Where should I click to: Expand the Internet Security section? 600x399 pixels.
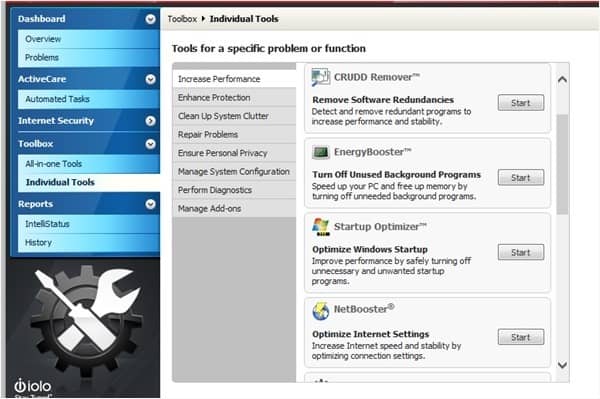point(150,121)
